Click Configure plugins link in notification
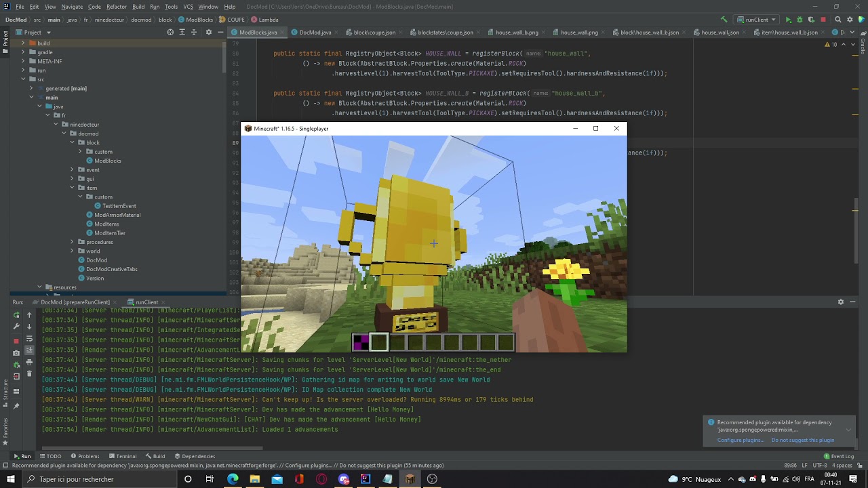The width and height of the screenshot is (868, 488). pyautogui.click(x=741, y=440)
